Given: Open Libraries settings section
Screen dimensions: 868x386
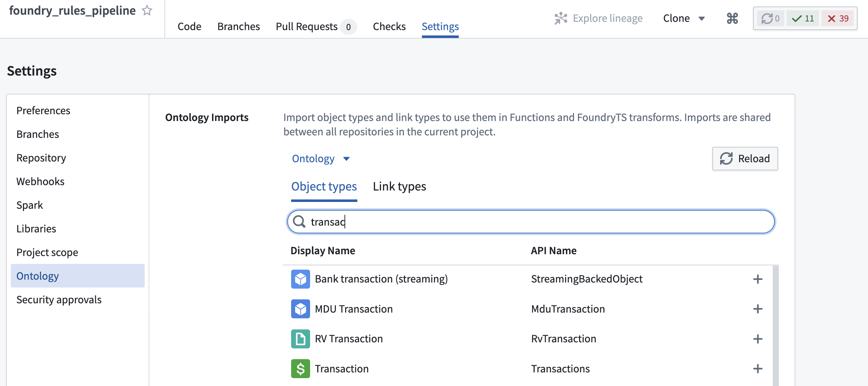Looking at the screenshot, I should 36,229.
